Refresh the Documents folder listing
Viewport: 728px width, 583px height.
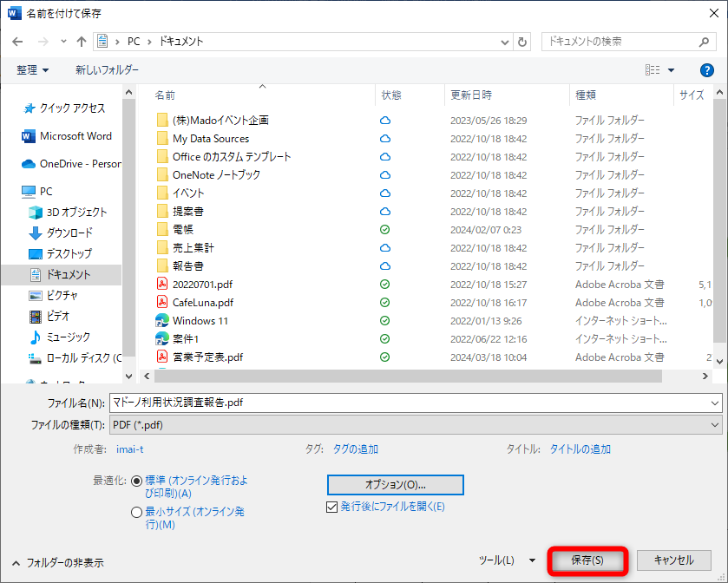(x=522, y=42)
